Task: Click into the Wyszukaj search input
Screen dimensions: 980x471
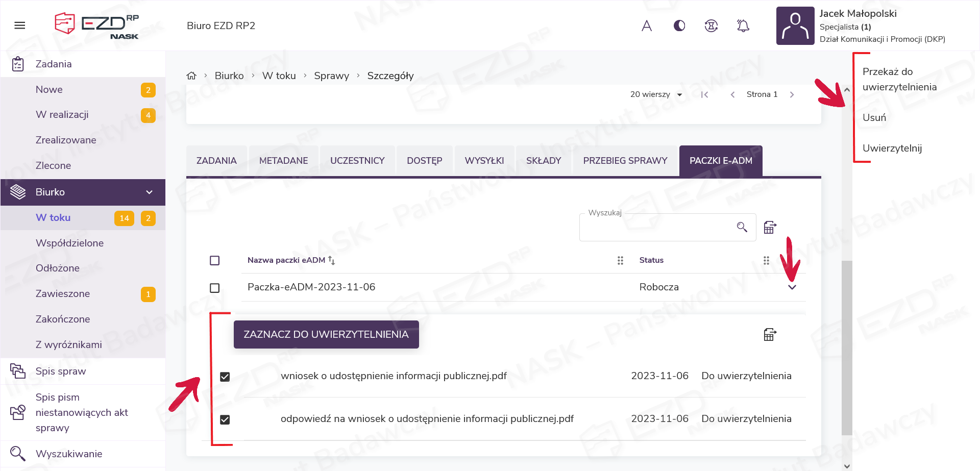Action: [656, 228]
